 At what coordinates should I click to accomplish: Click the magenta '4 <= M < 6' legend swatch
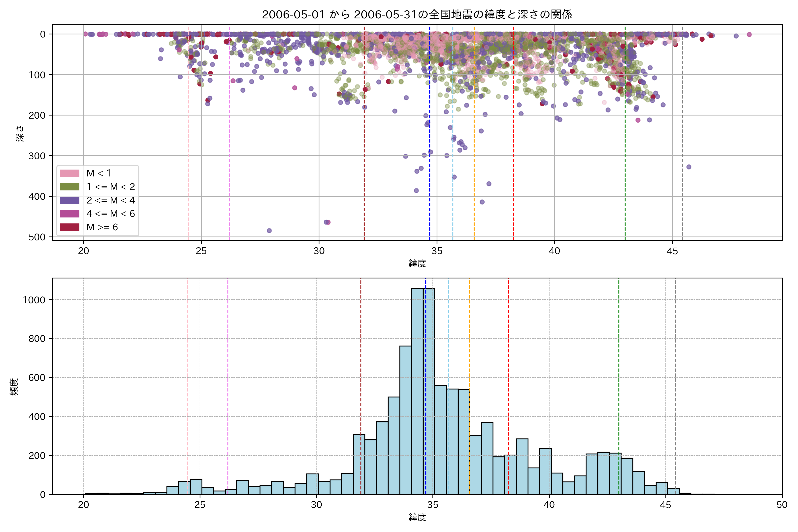(x=70, y=214)
